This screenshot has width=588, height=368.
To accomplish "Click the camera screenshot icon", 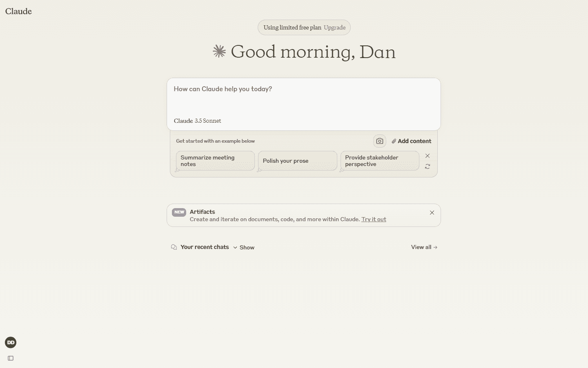I will click(379, 141).
